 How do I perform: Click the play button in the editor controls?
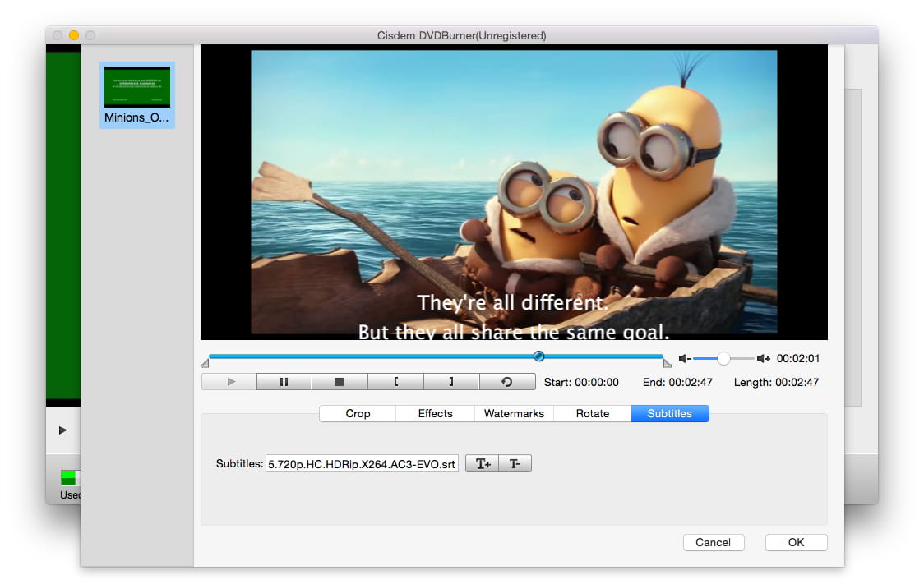(229, 382)
